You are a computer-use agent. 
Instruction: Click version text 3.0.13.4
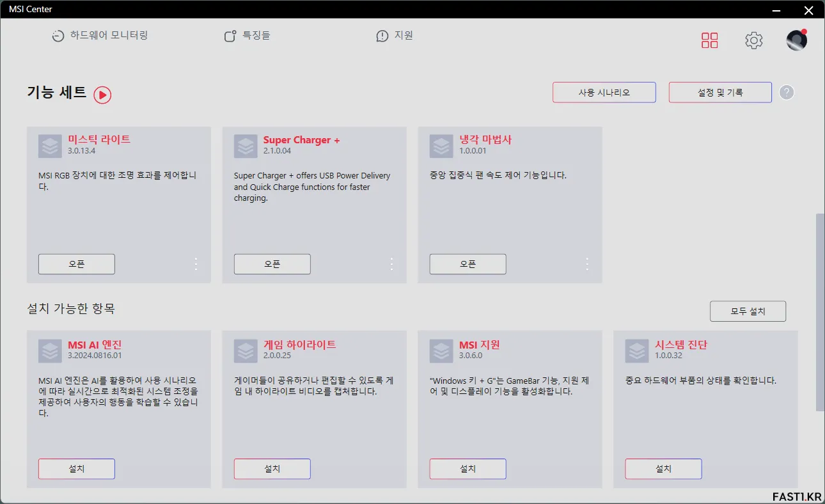point(82,151)
